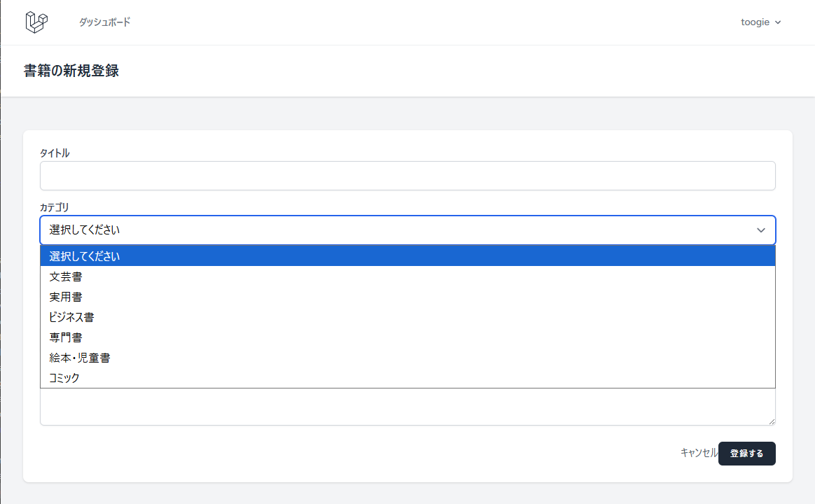Pick ビジネス書 in the dropdown list
Viewport: 815px width, 504px height.
pos(71,317)
